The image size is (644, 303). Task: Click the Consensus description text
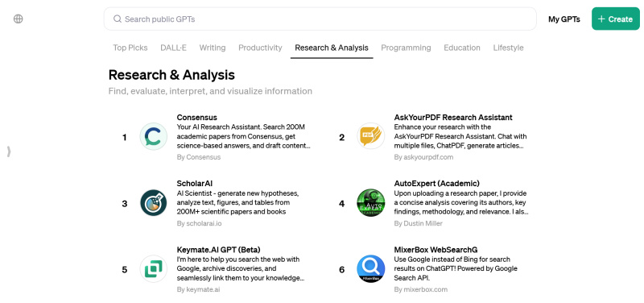click(x=244, y=136)
